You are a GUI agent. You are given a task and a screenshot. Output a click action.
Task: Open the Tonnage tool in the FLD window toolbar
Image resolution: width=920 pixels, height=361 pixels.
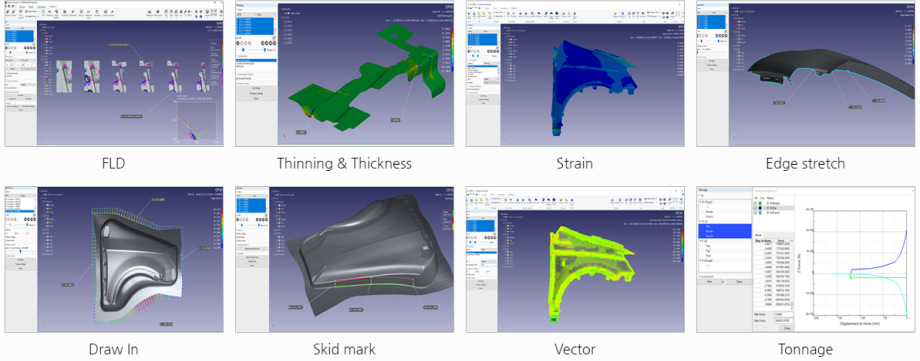97,13
